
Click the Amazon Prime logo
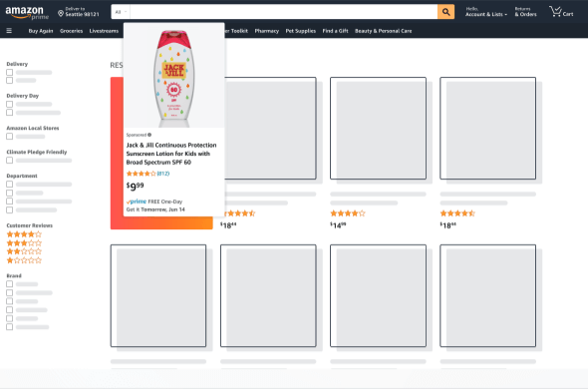tap(27, 12)
